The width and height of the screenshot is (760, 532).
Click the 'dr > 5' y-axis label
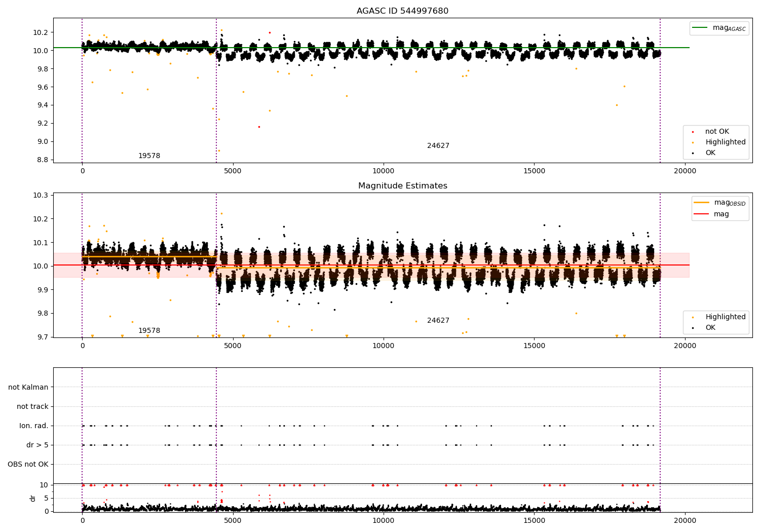[x=37, y=445]
